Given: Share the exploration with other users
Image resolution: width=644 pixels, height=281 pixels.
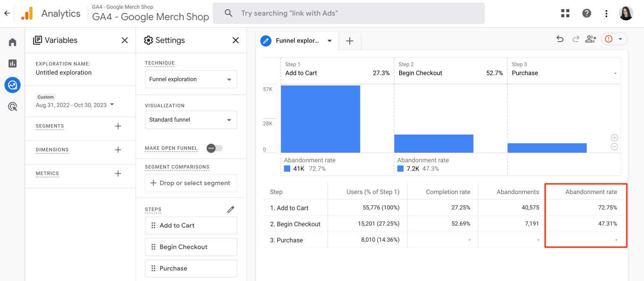Looking at the screenshot, I should [x=591, y=39].
